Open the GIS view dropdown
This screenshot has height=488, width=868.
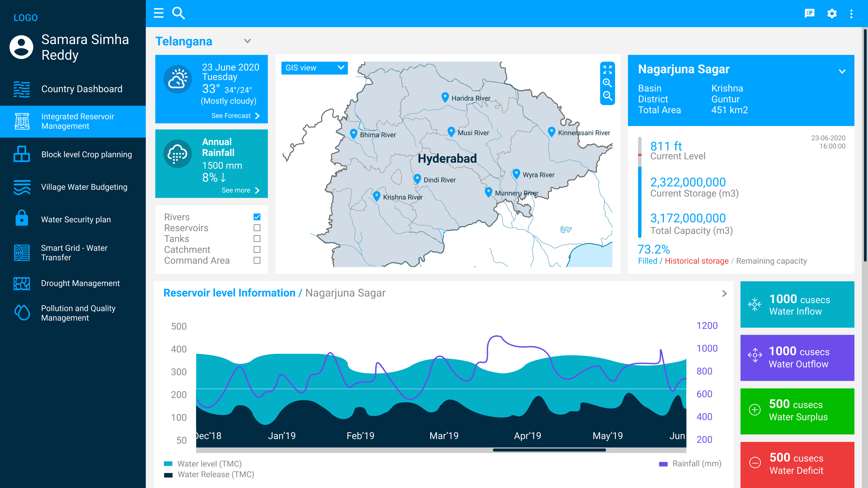tap(314, 68)
